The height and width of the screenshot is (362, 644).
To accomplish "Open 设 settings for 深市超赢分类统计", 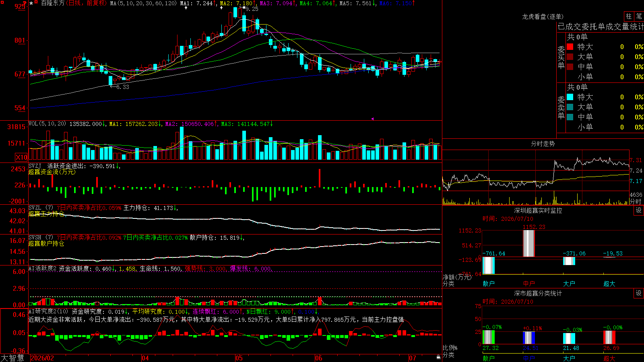I will pyautogui.click(x=639, y=293).
